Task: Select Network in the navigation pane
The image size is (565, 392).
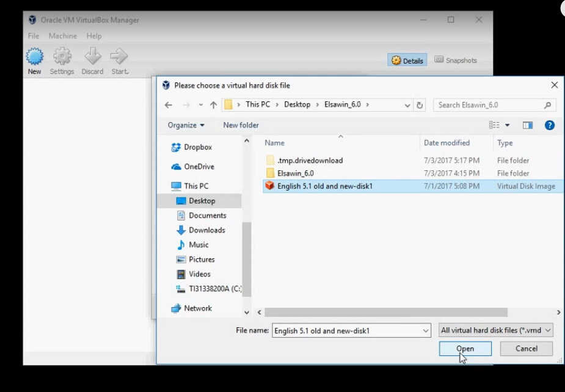Action: click(x=191, y=308)
